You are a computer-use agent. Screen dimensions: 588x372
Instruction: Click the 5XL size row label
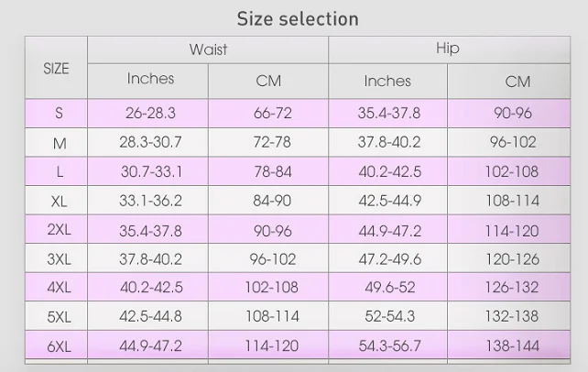pyautogui.click(x=59, y=317)
